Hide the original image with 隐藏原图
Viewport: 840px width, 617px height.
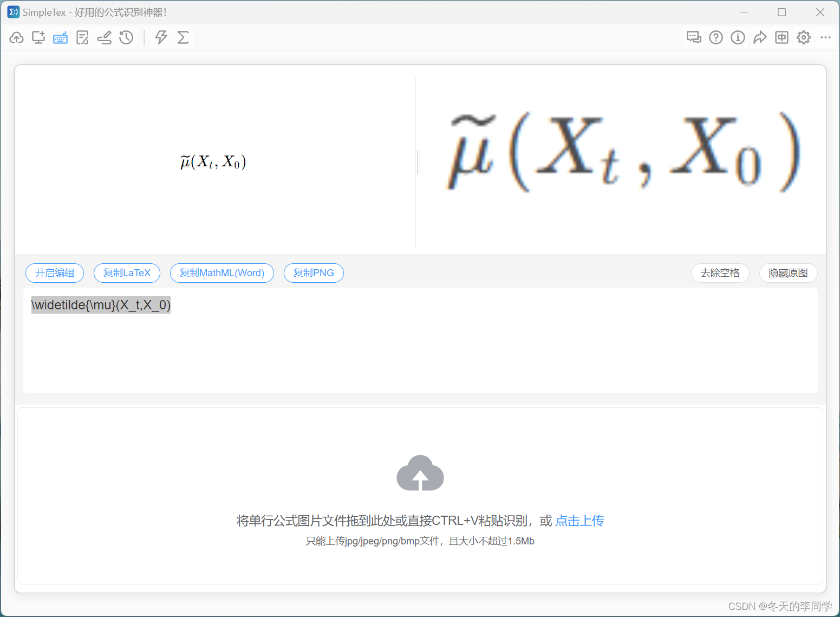pyautogui.click(x=788, y=272)
